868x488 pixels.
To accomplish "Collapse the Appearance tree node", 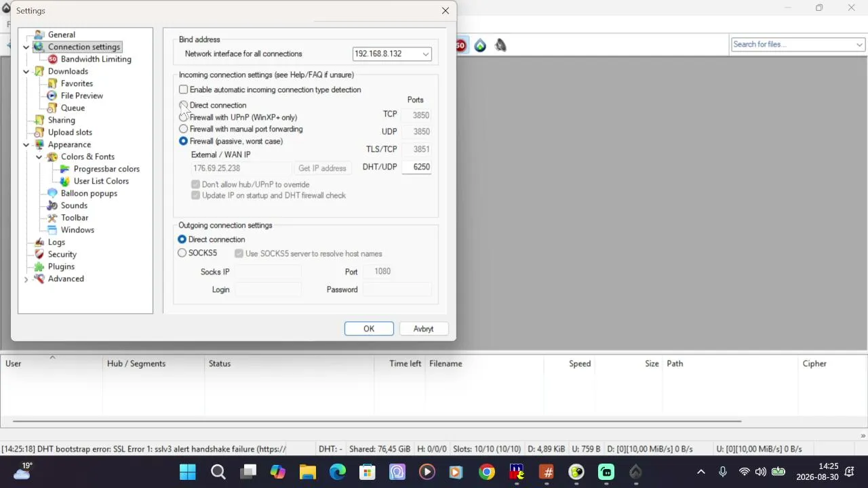I will point(26,145).
